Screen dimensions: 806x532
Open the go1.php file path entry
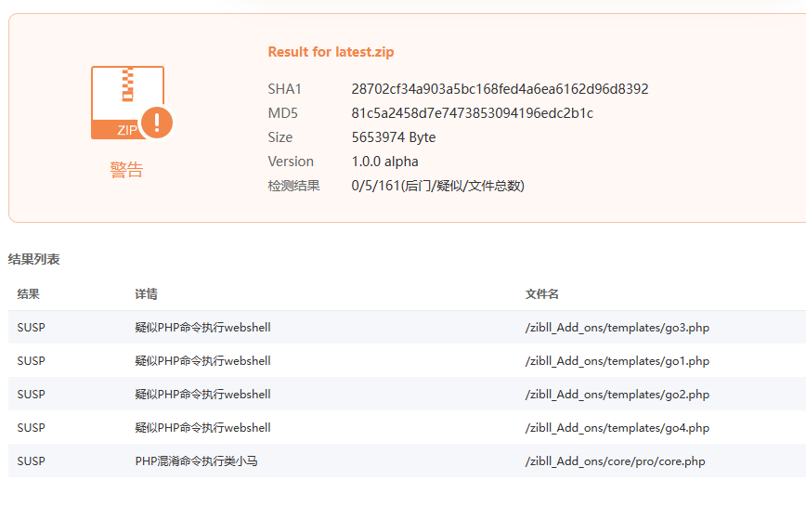click(617, 361)
